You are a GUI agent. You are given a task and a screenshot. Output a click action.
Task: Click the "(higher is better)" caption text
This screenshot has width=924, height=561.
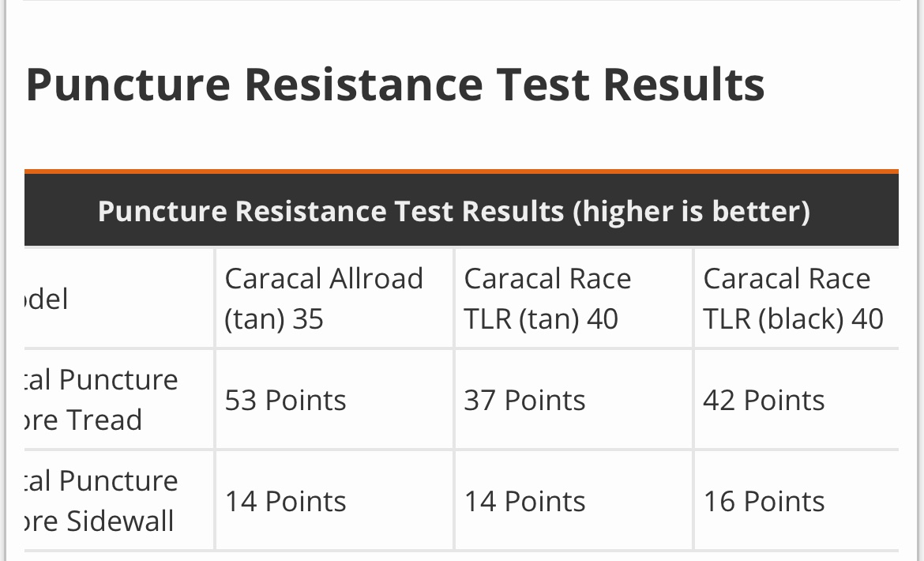click(x=691, y=211)
